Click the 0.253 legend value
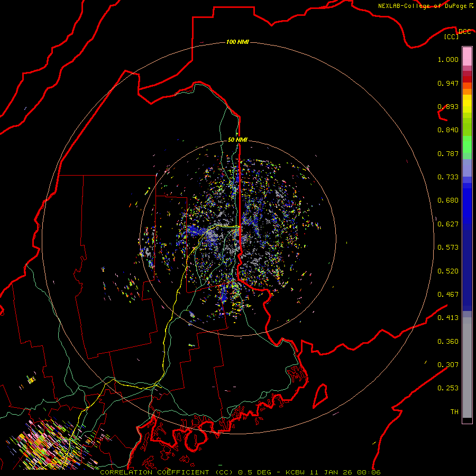Screen dimensions: 476x476 point(448,388)
